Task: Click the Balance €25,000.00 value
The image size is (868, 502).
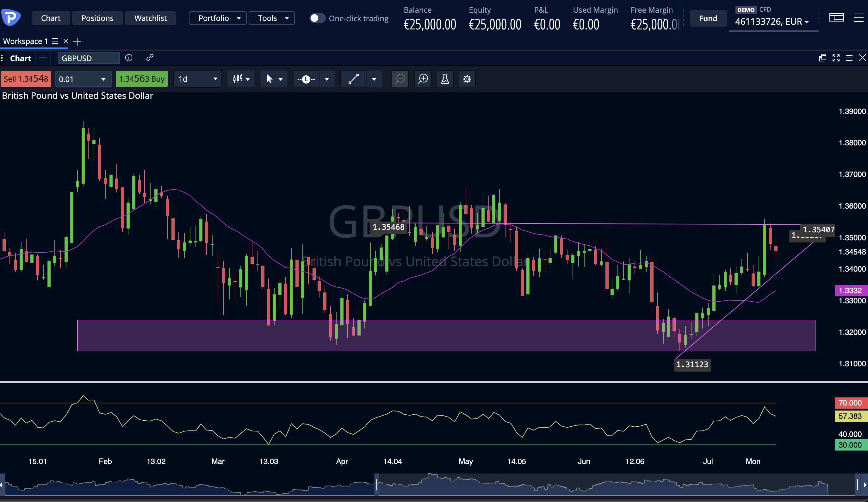Action: coord(430,24)
